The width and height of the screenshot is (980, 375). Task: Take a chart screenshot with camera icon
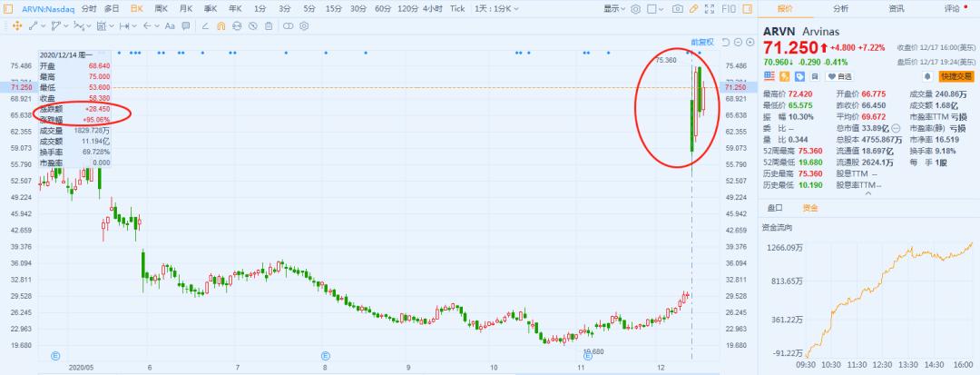pyautogui.click(x=678, y=9)
